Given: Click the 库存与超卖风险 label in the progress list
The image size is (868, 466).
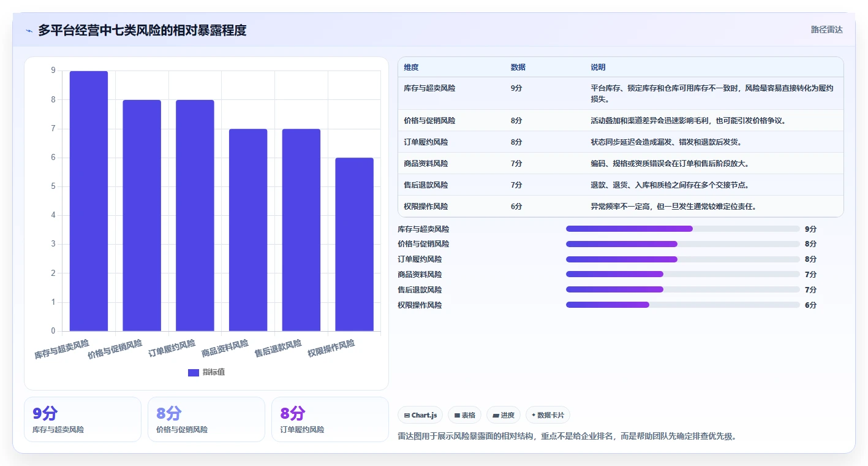Looking at the screenshot, I should pos(423,229).
